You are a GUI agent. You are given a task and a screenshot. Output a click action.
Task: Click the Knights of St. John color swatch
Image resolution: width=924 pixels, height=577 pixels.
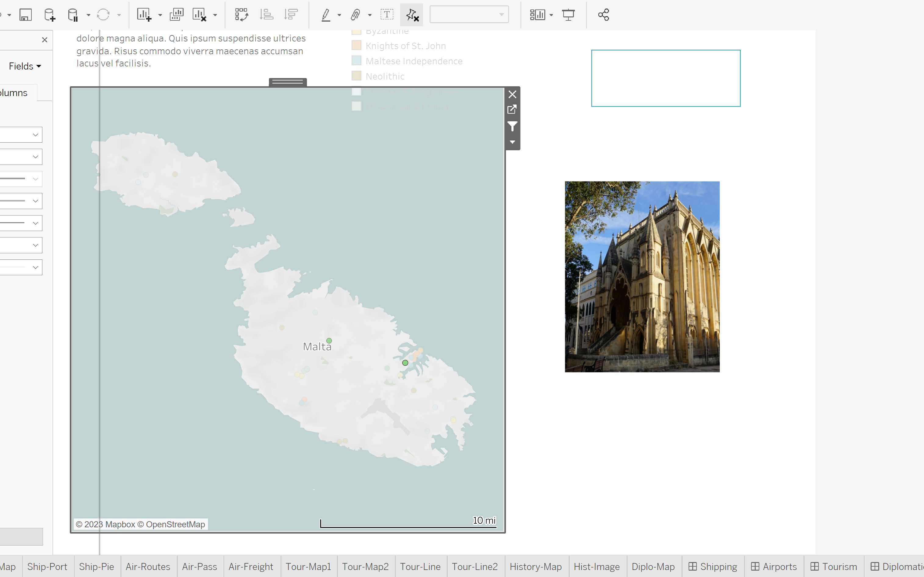(x=356, y=45)
